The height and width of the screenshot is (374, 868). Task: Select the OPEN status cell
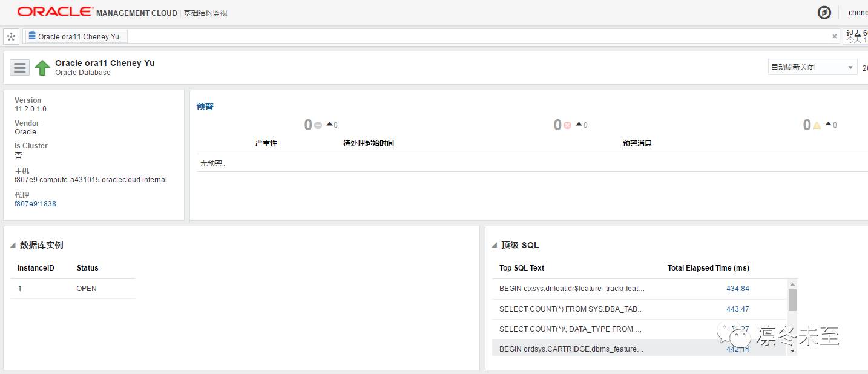[x=87, y=289]
